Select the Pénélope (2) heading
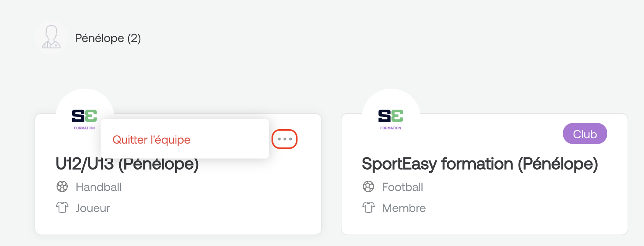The height and width of the screenshot is (246, 644). (108, 38)
